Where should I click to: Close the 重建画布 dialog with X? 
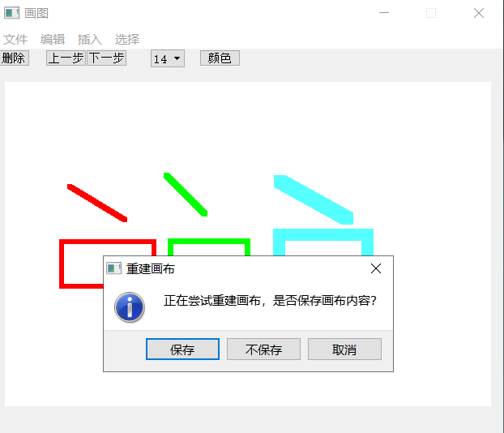pos(376,268)
